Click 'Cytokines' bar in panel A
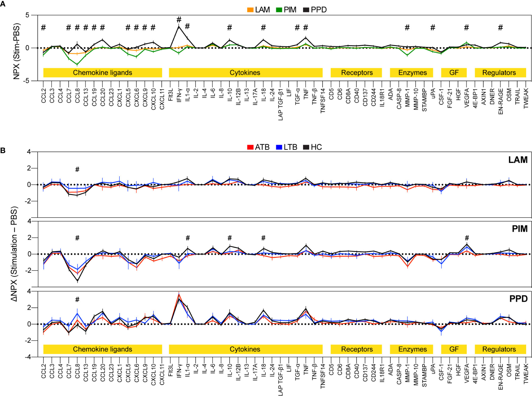 245,73
